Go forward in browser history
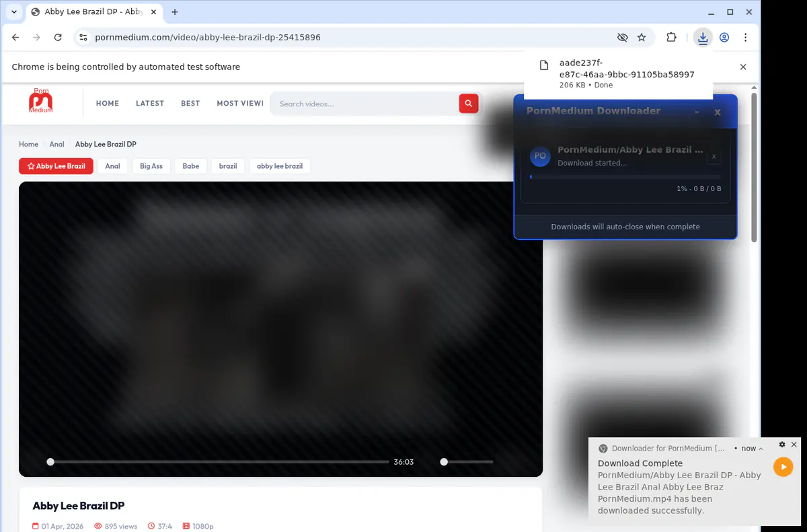The image size is (807, 532). tap(37, 38)
